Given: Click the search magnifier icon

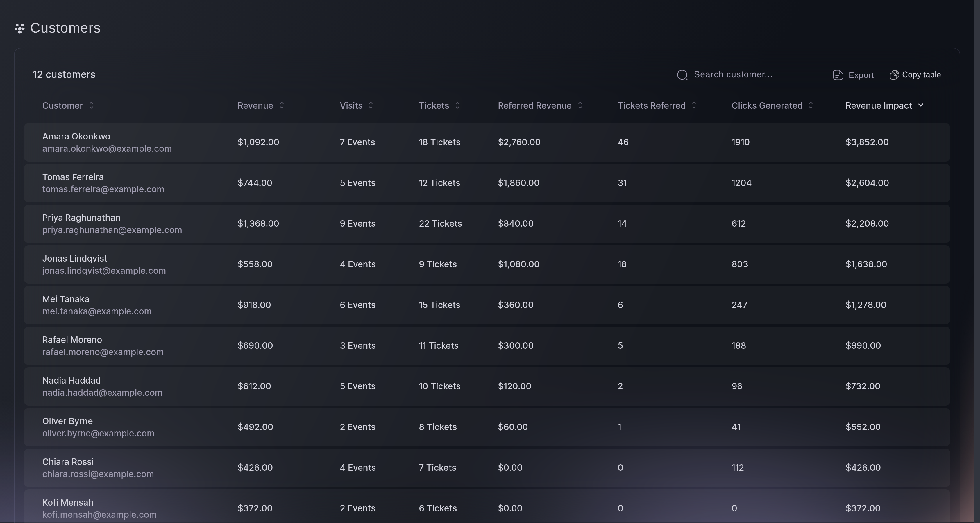Looking at the screenshot, I should 682,75.
